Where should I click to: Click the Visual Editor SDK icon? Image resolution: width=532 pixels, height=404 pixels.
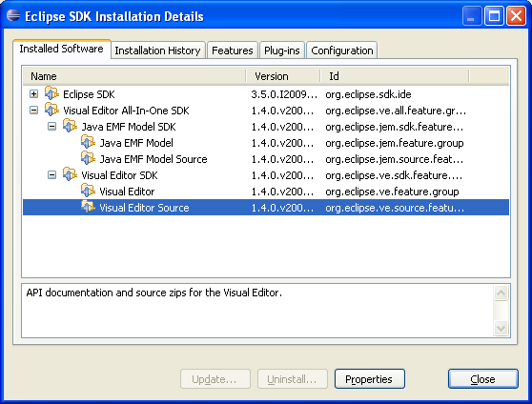(x=70, y=175)
